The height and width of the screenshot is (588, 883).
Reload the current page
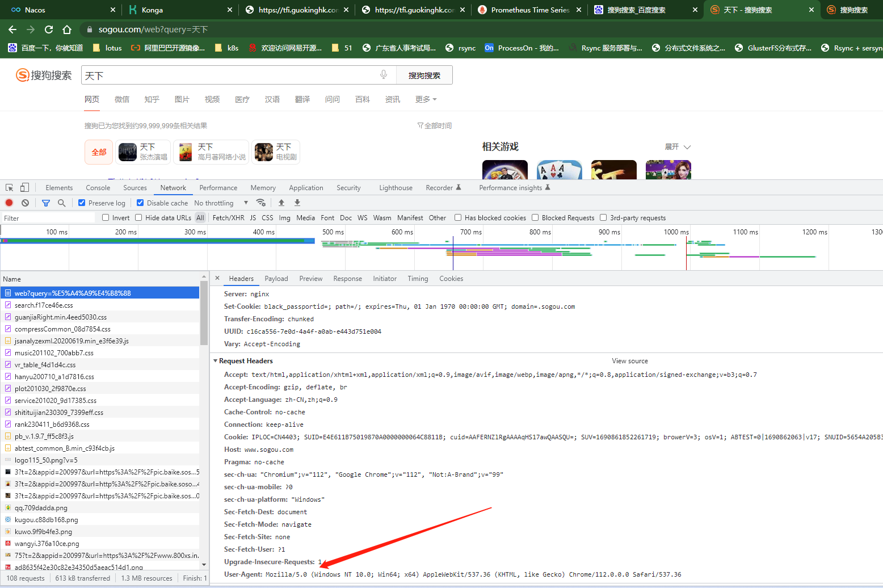[x=49, y=30]
